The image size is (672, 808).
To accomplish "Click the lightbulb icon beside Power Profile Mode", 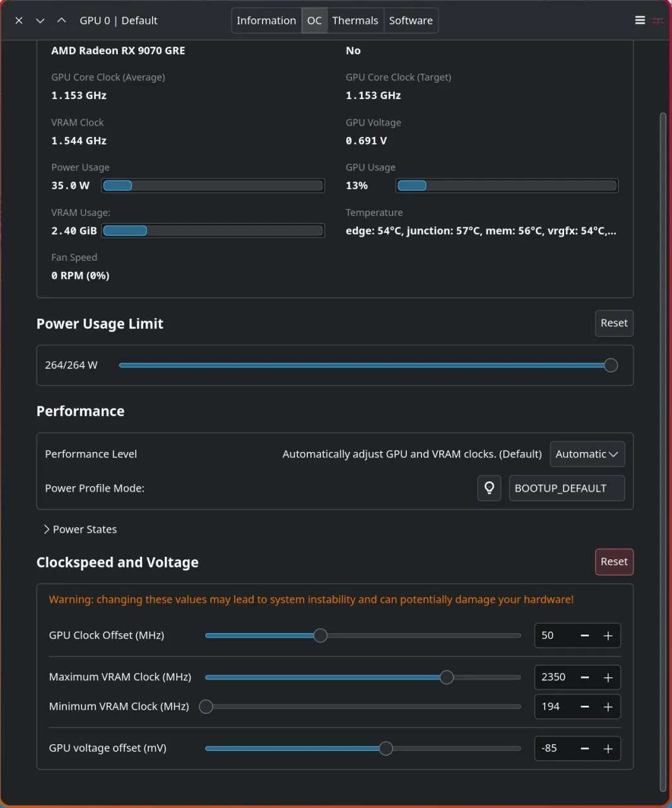I will [x=489, y=488].
